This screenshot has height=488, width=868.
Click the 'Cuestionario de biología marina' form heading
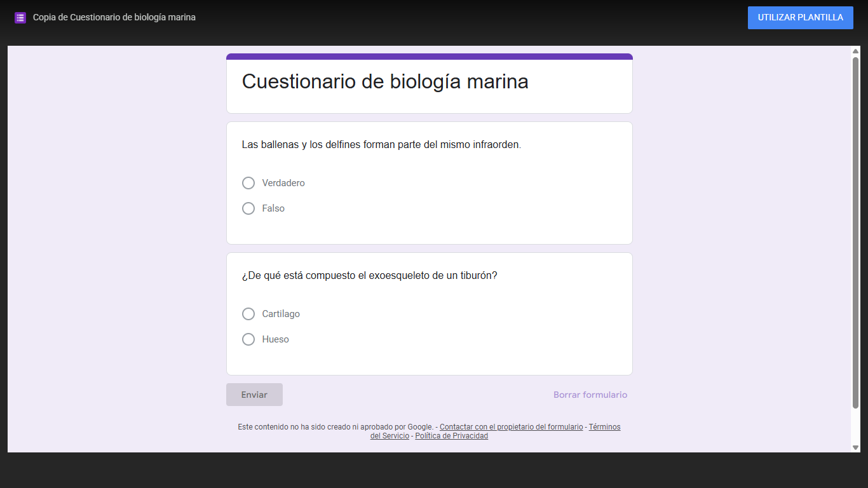(x=385, y=81)
